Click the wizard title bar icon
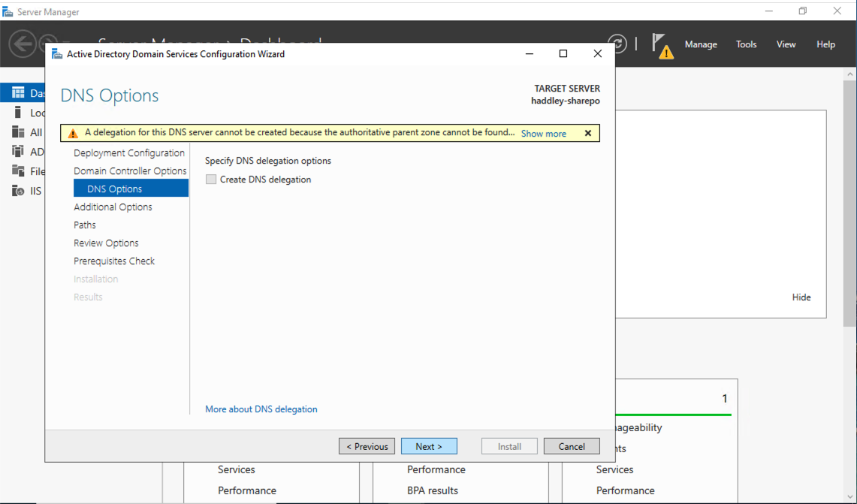The image size is (857, 504). tap(57, 54)
